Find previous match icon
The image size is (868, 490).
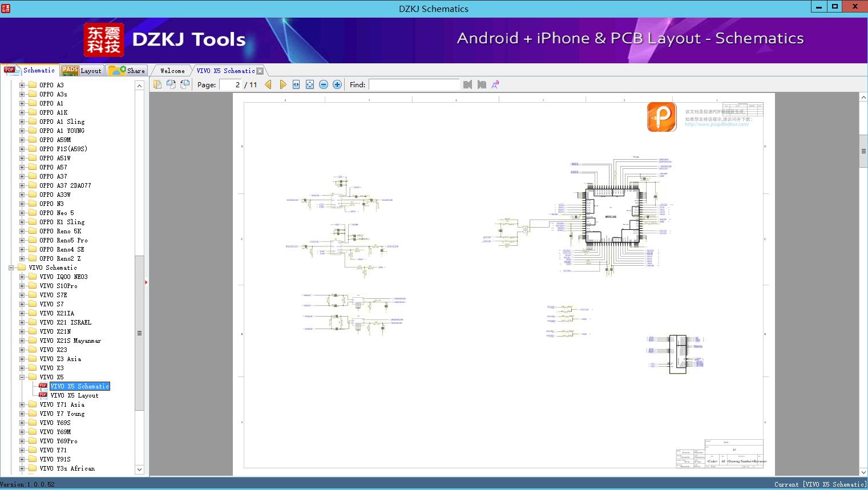[468, 84]
